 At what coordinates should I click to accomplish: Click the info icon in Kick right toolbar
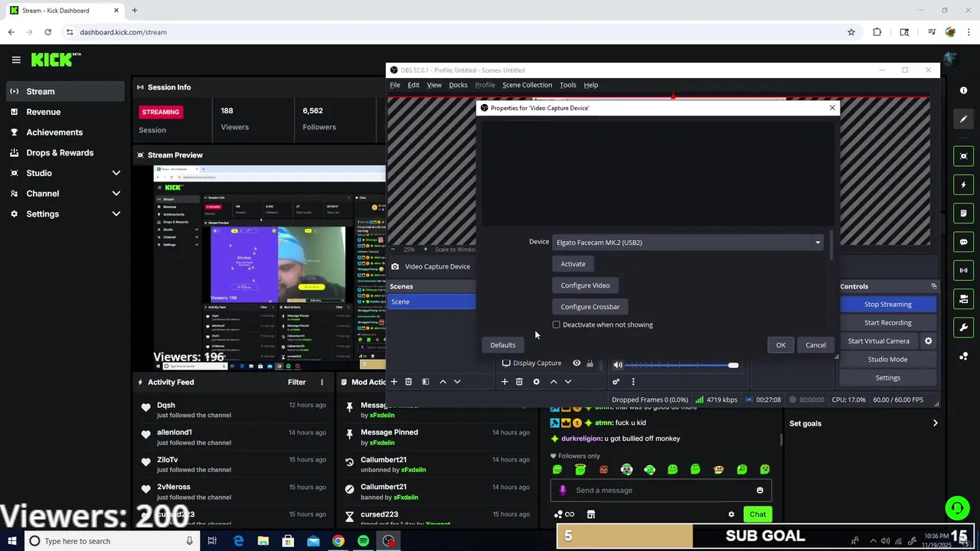pyautogui.click(x=963, y=90)
